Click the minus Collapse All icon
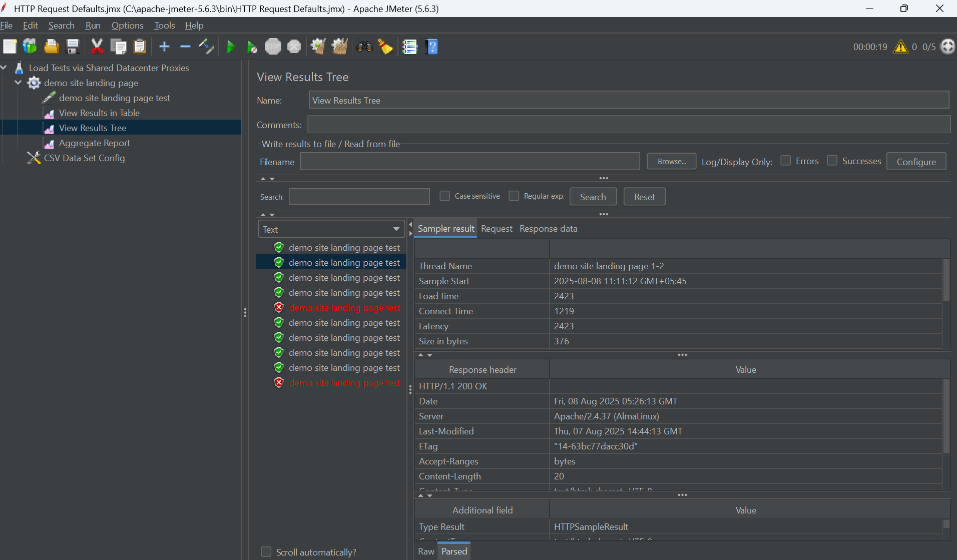 coord(185,47)
